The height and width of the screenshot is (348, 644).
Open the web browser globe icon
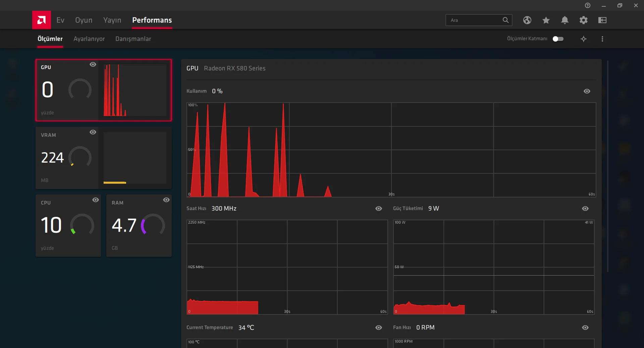(x=527, y=20)
